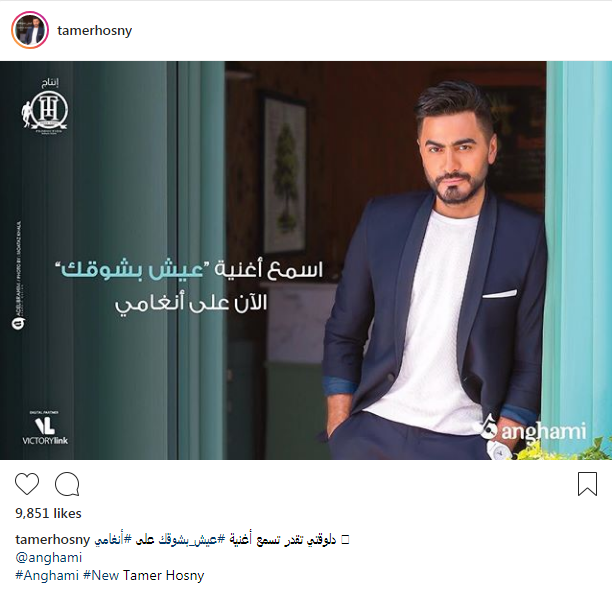Open the tamerhosny username in the header
The height and width of the screenshot is (589, 612).
point(94,30)
